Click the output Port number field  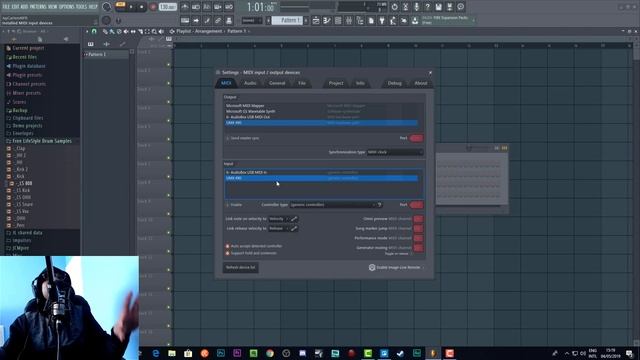tap(416, 138)
